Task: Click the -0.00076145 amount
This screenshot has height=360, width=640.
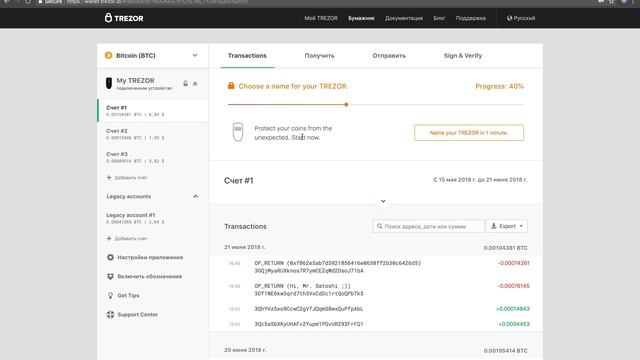Action: (513, 286)
